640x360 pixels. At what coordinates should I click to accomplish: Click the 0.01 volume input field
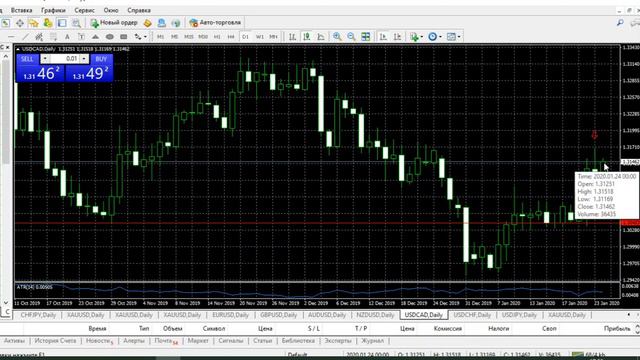pyautogui.click(x=64, y=59)
